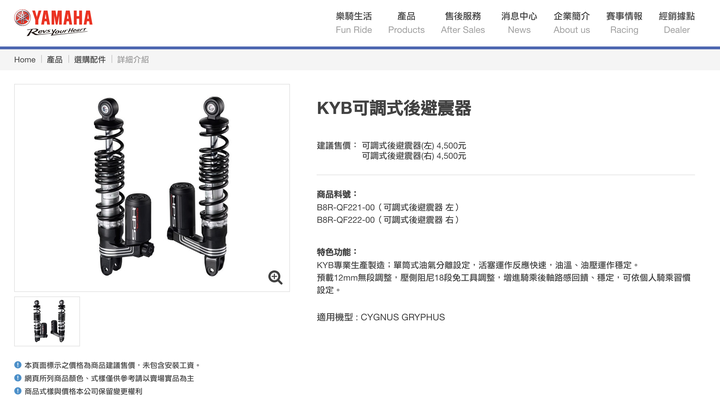720x411 pixels.
Task: Click the Revs Your Heart tagline
Action: pos(57,32)
